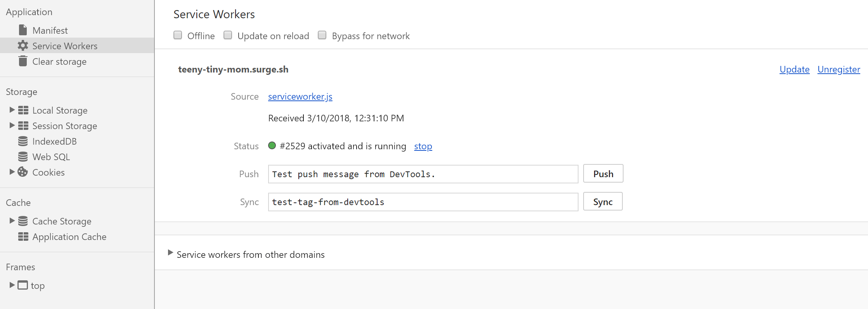Select Service Workers in the sidebar
The width and height of the screenshot is (868, 309).
click(x=77, y=46)
